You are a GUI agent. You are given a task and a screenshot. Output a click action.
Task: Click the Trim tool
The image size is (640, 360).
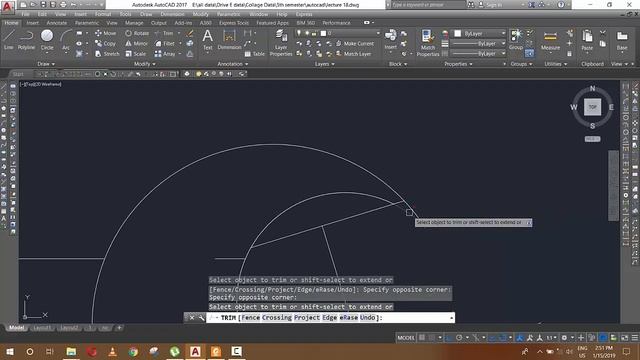164,33
